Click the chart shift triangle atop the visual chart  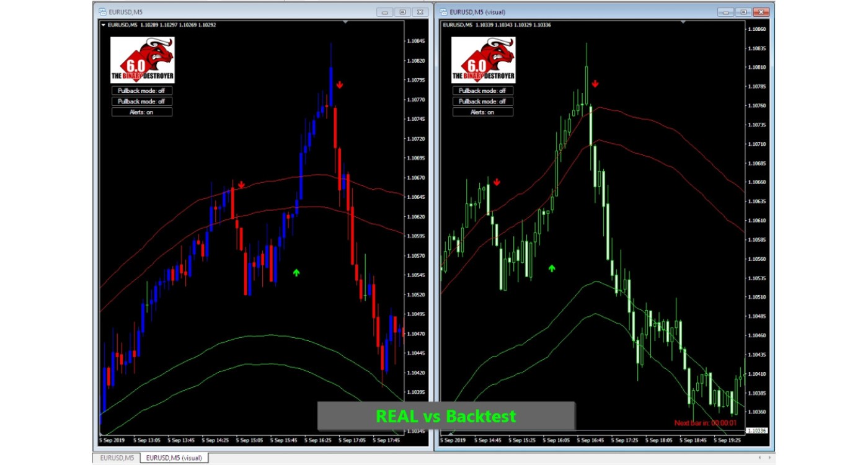684,22
